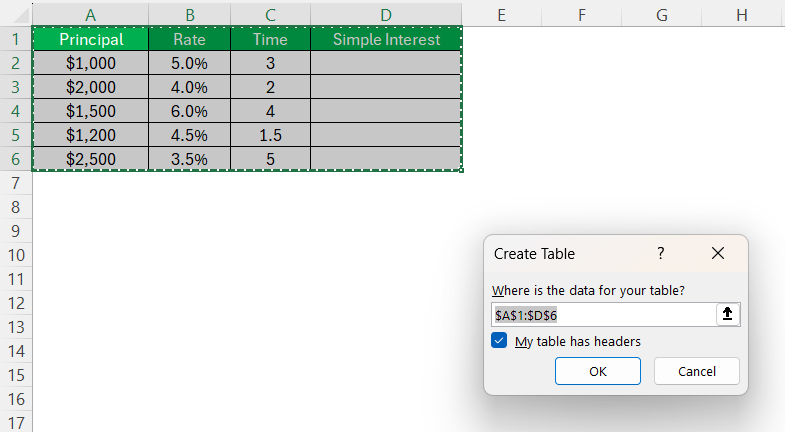Select row 11 header
The height and width of the screenshot is (432, 785).
(16, 279)
